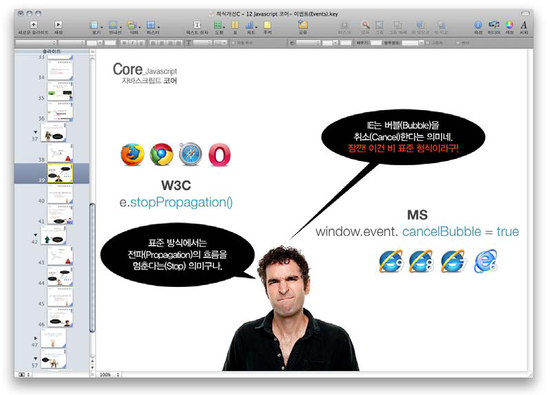Open the Inspector info icon
The height and width of the screenshot is (395, 550).
(478, 25)
